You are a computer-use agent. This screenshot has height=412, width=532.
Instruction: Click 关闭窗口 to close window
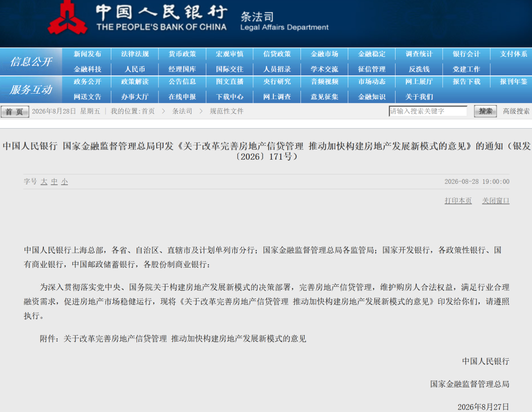click(x=496, y=201)
